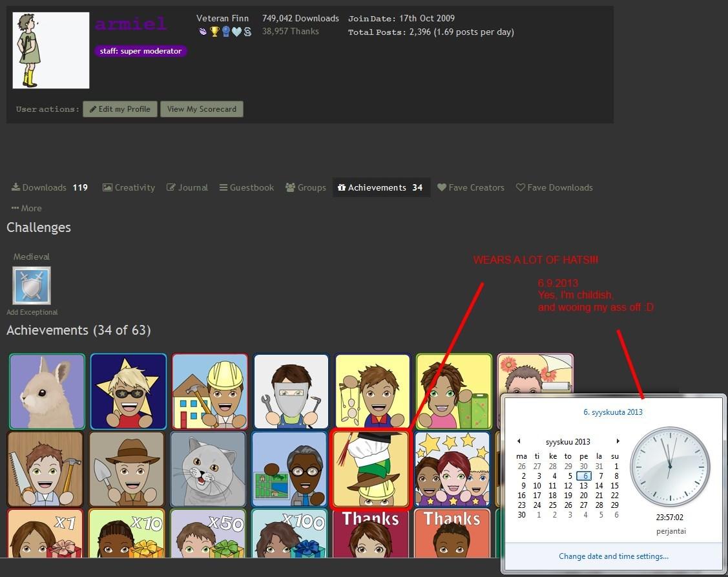
Task: Click View My Scorecard button
Action: (x=202, y=109)
